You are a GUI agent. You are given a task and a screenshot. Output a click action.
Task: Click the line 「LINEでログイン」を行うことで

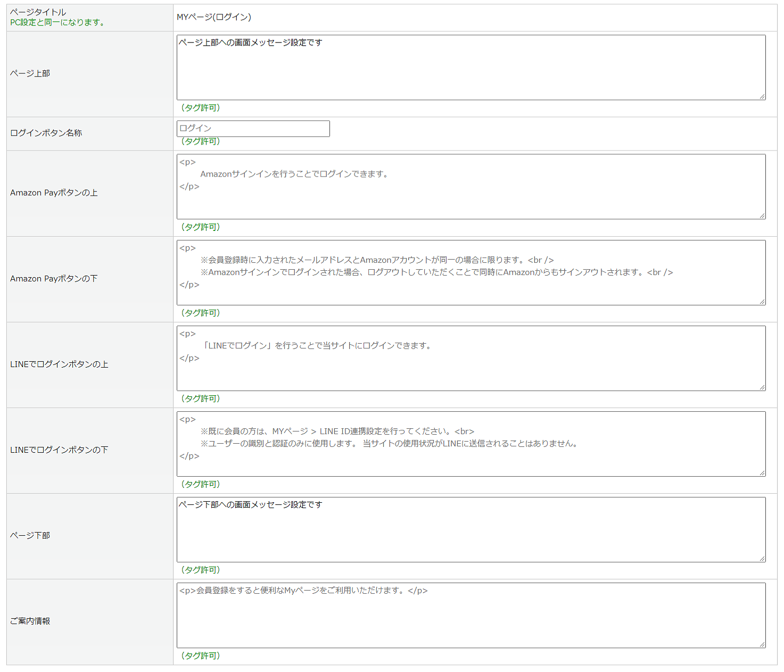click(x=317, y=346)
